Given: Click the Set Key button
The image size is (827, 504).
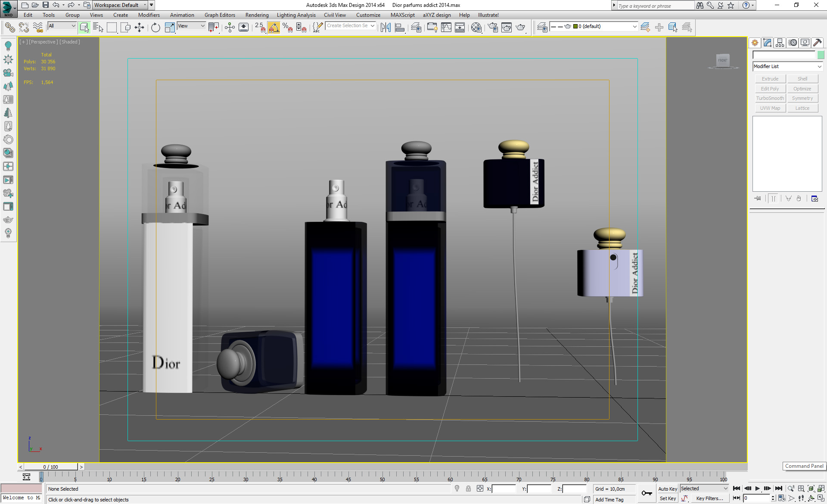Looking at the screenshot, I should coord(668,498).
